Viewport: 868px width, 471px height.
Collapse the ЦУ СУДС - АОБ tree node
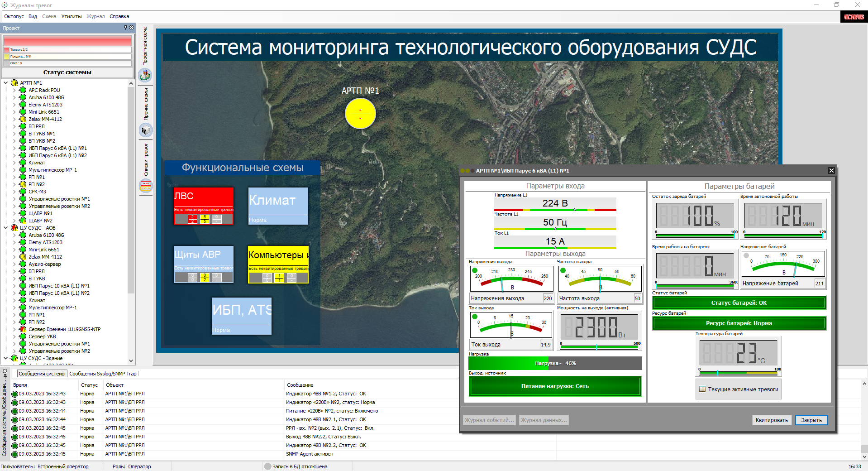coord(6,228)
